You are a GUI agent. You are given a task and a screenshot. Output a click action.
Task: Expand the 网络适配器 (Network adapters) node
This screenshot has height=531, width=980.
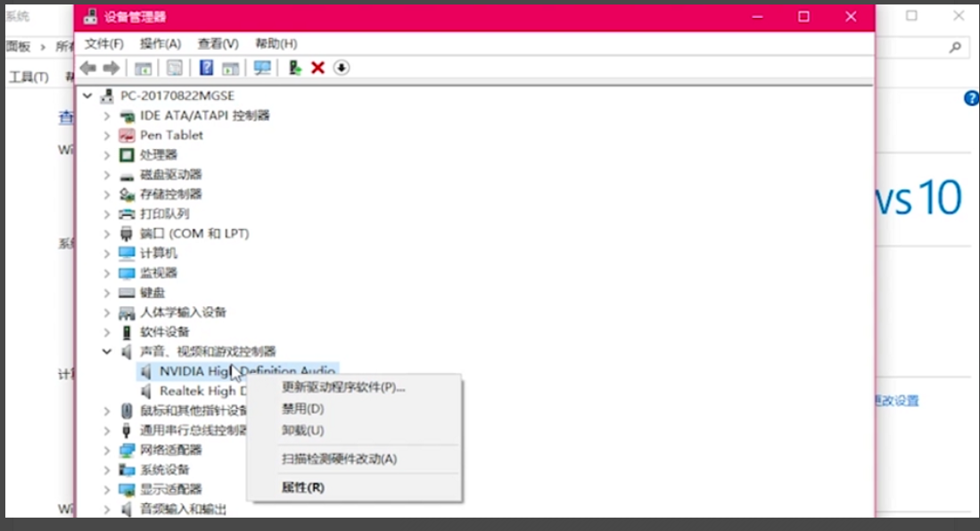[x=107, y=450]
